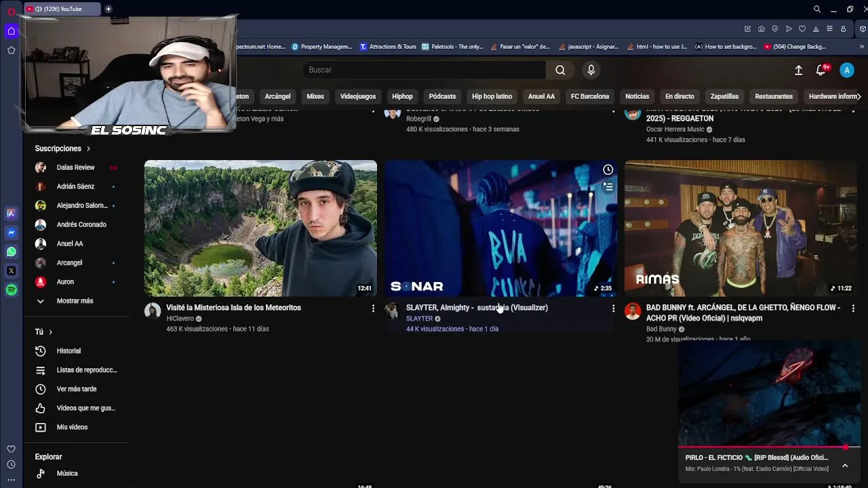Click the browser profile person icon
The height and width of the screenshot is (488, 868).
point(843,29)
